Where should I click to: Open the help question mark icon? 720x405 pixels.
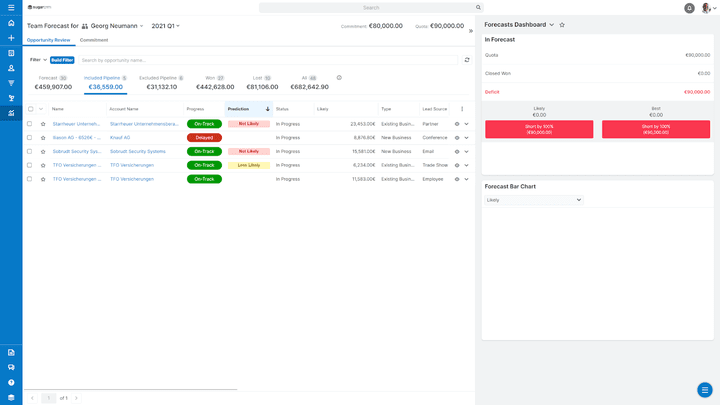click(11, 382)
